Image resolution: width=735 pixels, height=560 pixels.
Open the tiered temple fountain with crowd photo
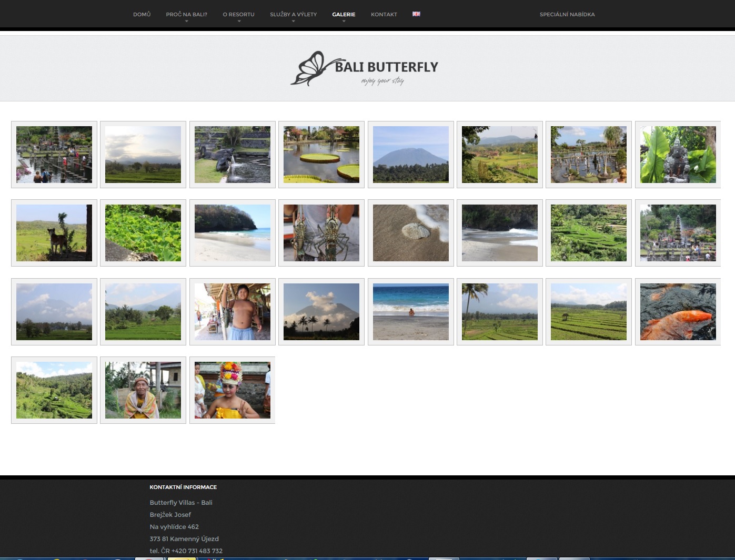tap(678, 233)
